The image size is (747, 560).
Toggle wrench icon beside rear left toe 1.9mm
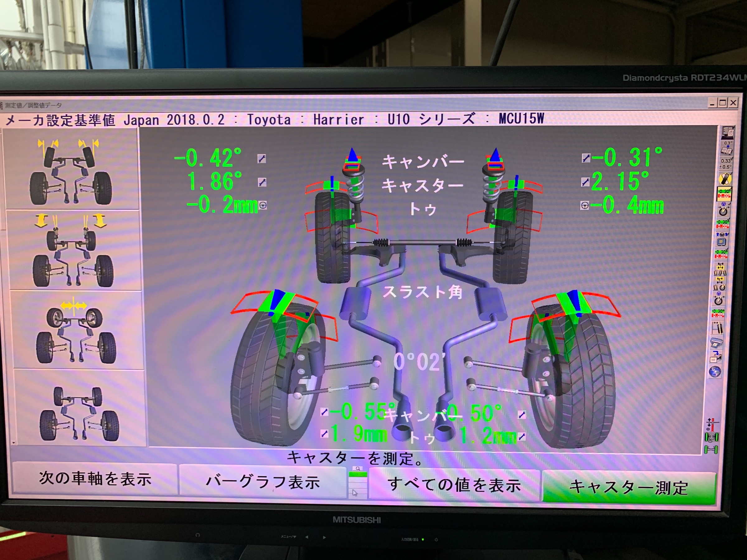pyautogui.click(x=324, y=433)
